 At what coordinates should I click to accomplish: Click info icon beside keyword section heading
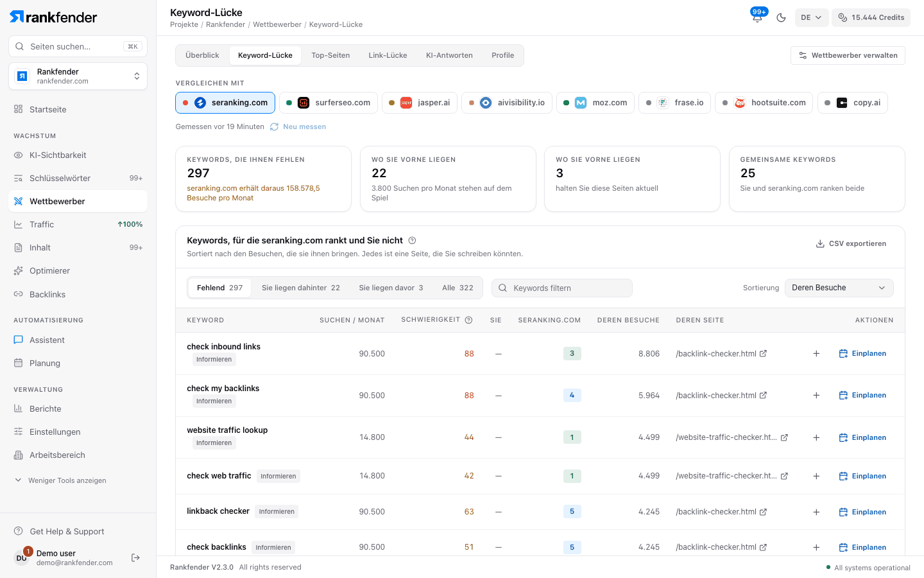coord(413,240)
